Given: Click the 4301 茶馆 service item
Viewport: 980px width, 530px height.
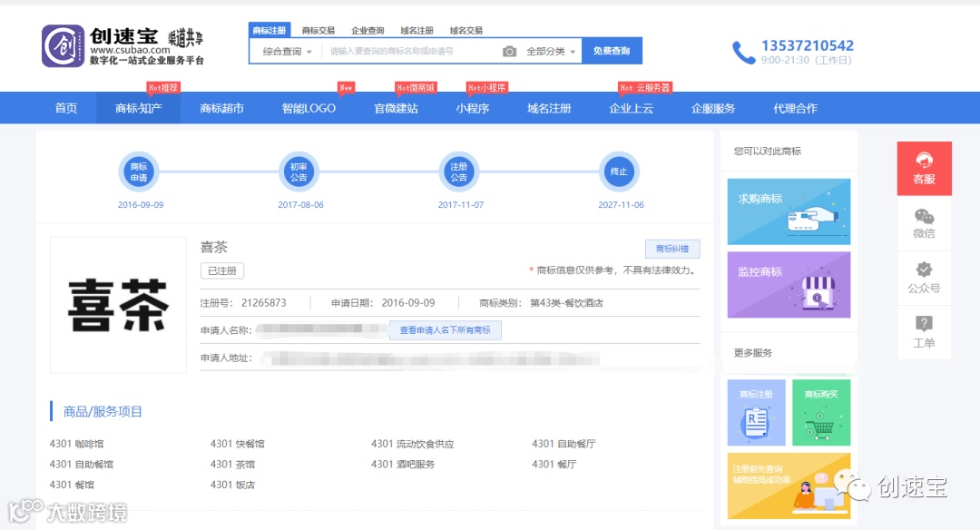Looking at the screenshot, I should click(232, 465).
